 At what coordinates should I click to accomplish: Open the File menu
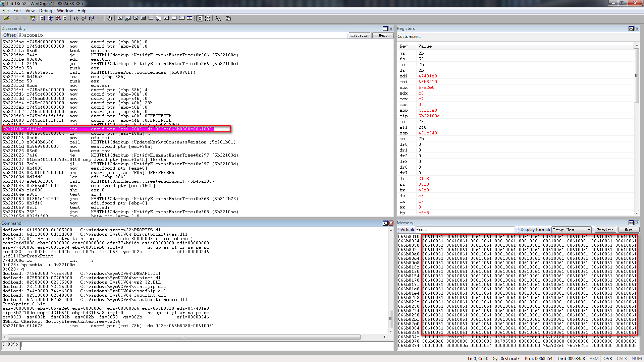(5, 11)
